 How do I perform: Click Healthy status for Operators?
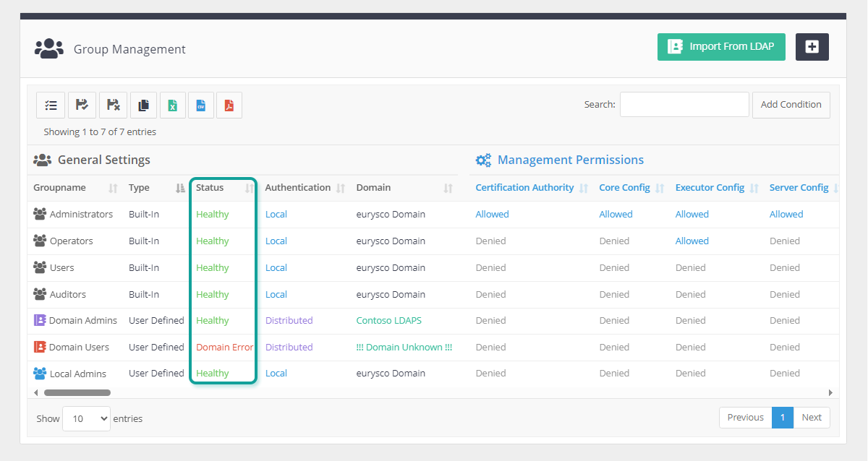click(213, 241)
